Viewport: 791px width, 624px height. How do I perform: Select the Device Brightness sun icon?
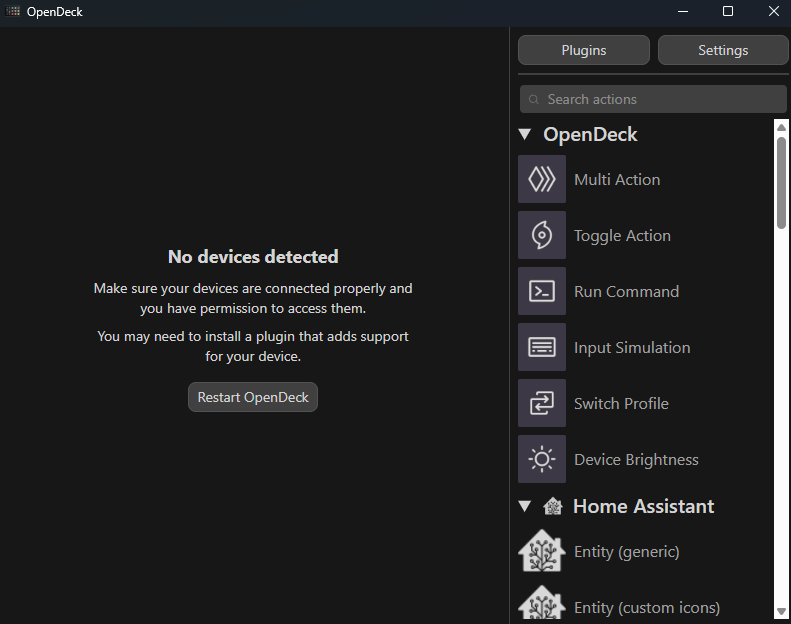click(x=542, y=459)
